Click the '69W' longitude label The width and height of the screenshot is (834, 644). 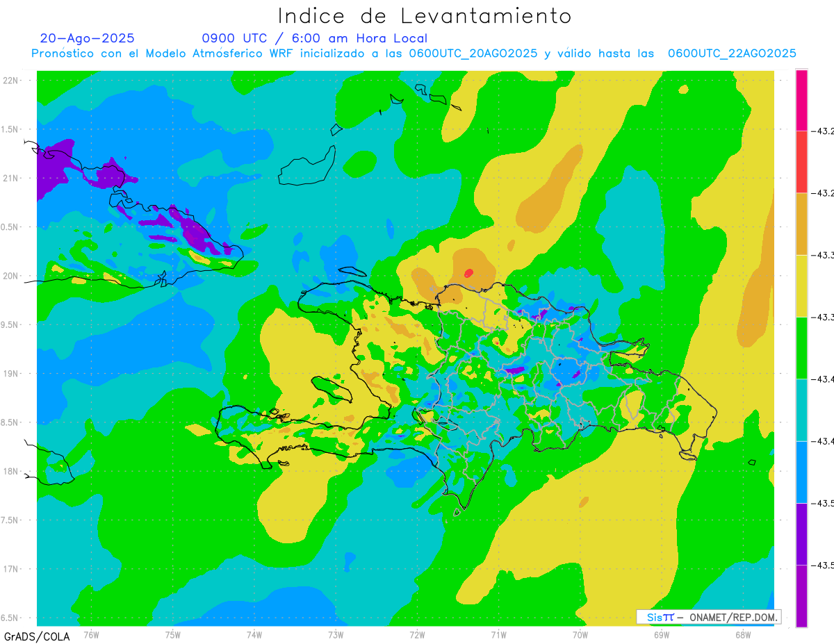pos(662,634)
